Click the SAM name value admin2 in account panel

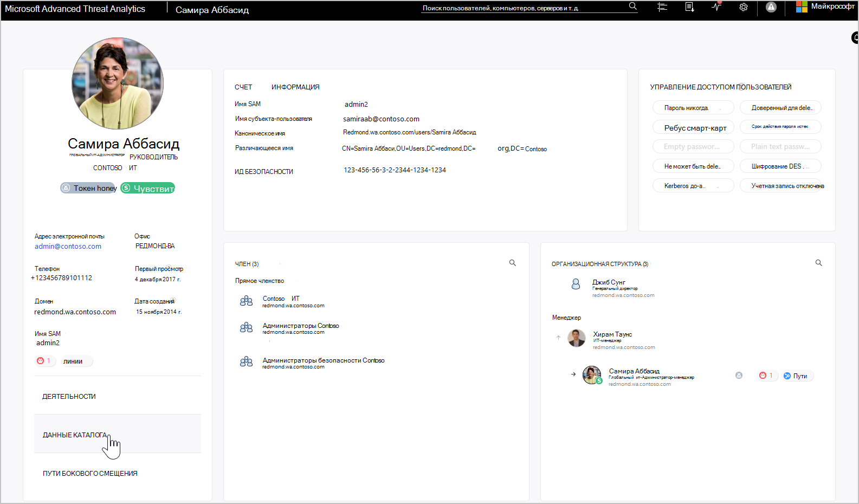356,105
